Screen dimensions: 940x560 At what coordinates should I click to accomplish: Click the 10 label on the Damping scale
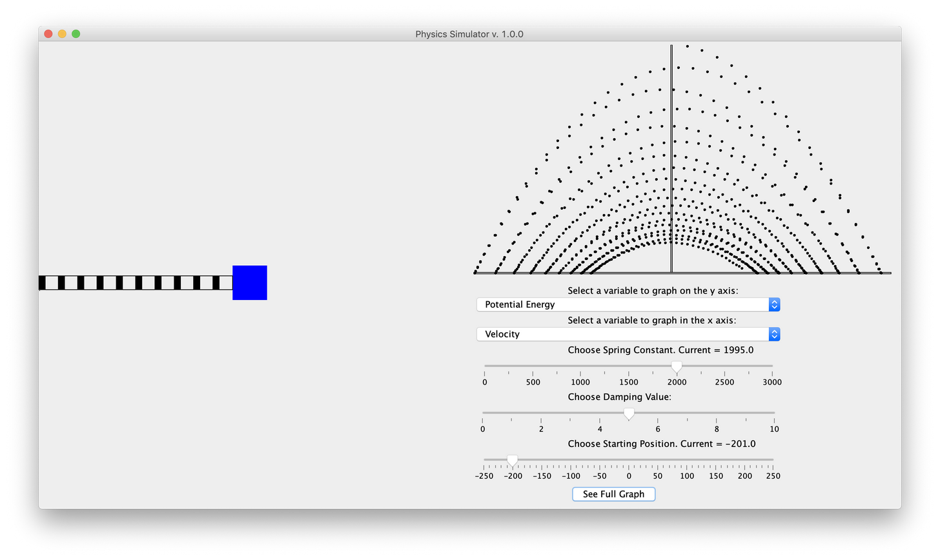click(774, 429)
